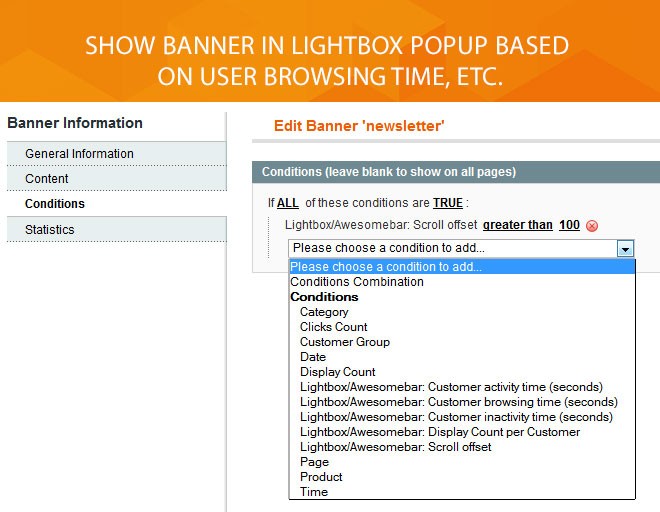Select Display Count condition
The image size is (660, 512).
pos(338,372)
